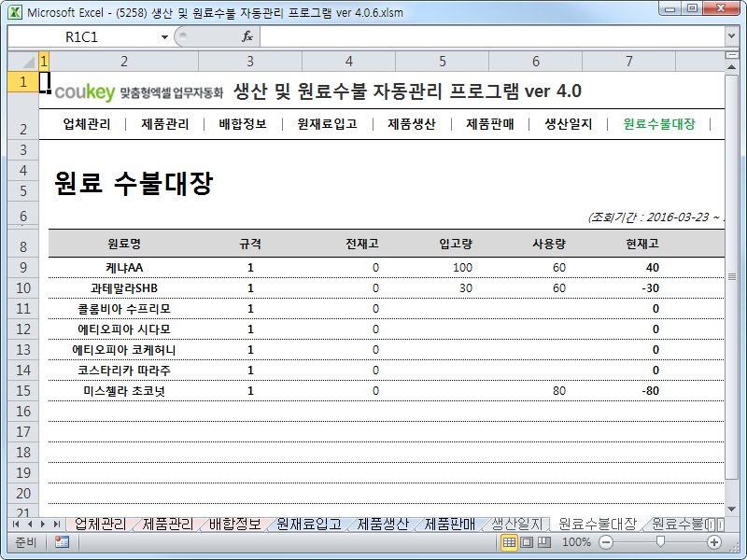This screenshot has height=560, width=747.
Task: Open 제품생산 navigation link
Action: pos(412,124)
